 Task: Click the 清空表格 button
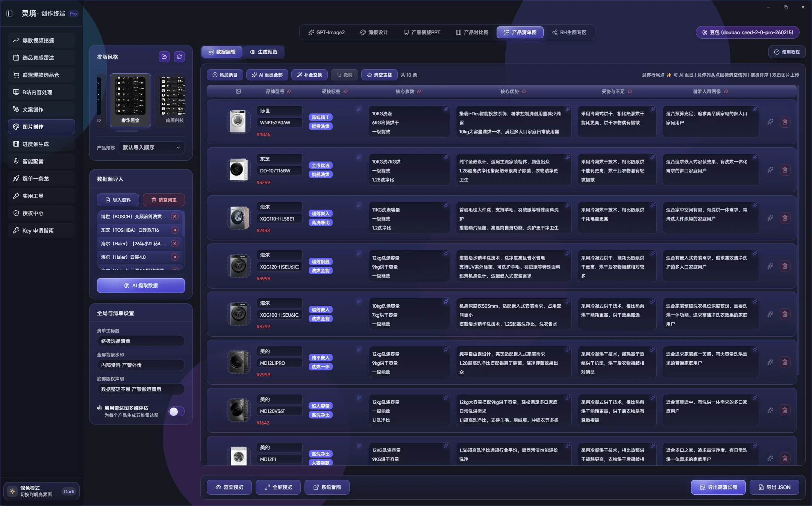coord(379,75)
